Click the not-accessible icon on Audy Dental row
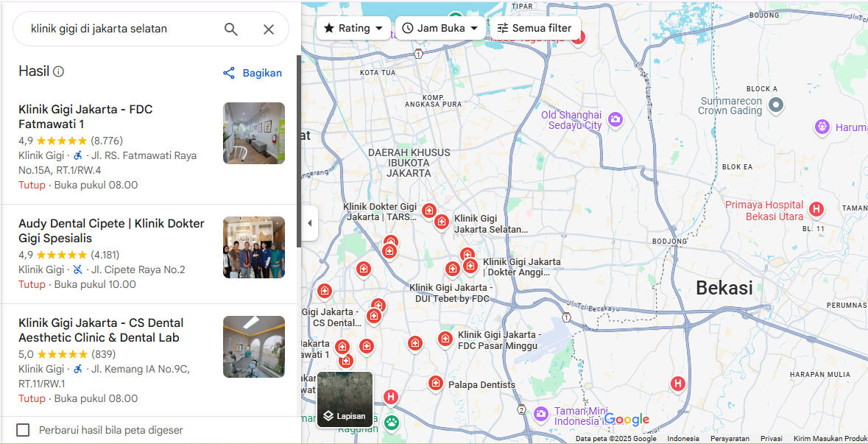868x444 pixels. [x=78, y=269]
